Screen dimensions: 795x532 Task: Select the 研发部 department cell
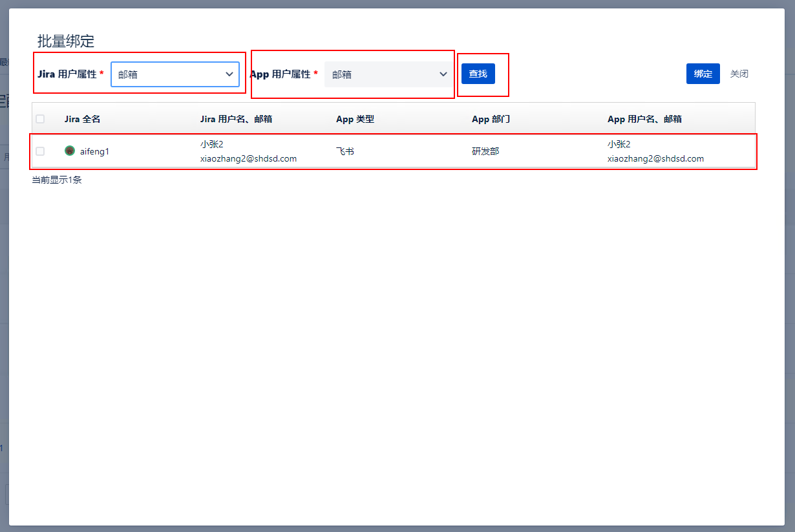click(485, 151)
